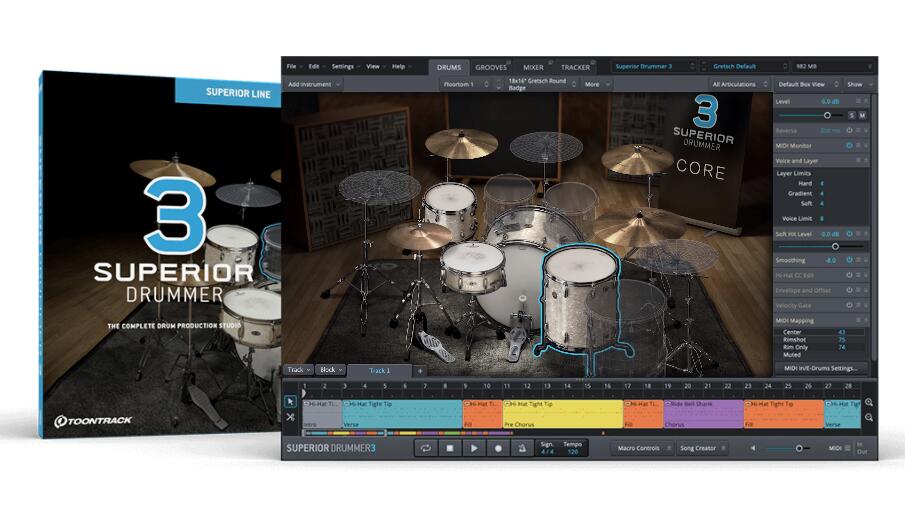
Task: Adjust the Soft Hit Level slider knob
Action: pyautogui.click(x=835, y=247)
